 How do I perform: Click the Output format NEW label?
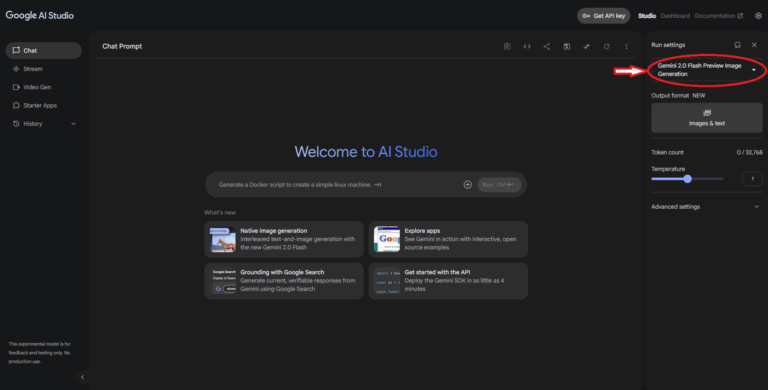coord(678,96)
